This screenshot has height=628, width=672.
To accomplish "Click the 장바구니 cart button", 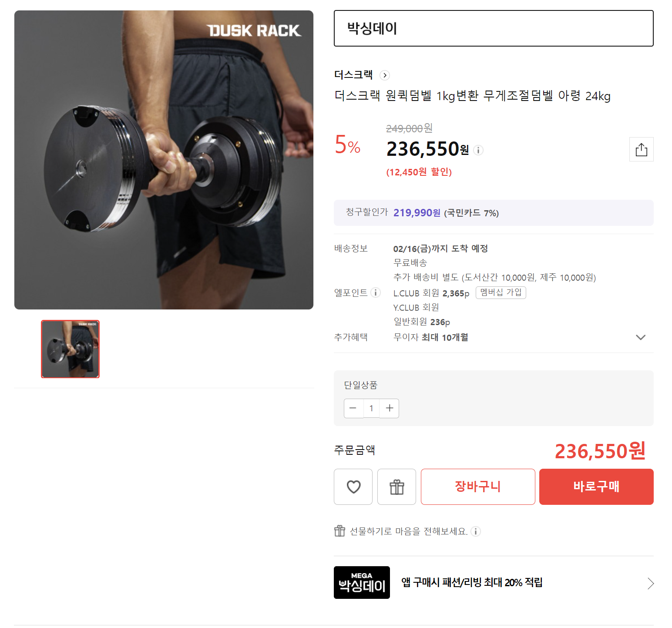I will point(477,487).
